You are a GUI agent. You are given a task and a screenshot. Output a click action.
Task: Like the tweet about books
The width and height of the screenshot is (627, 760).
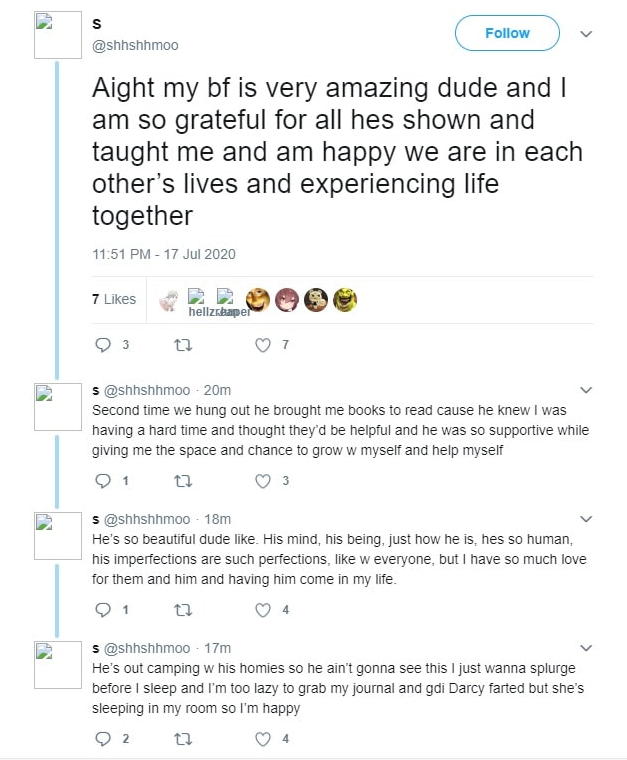pos(264,481)
